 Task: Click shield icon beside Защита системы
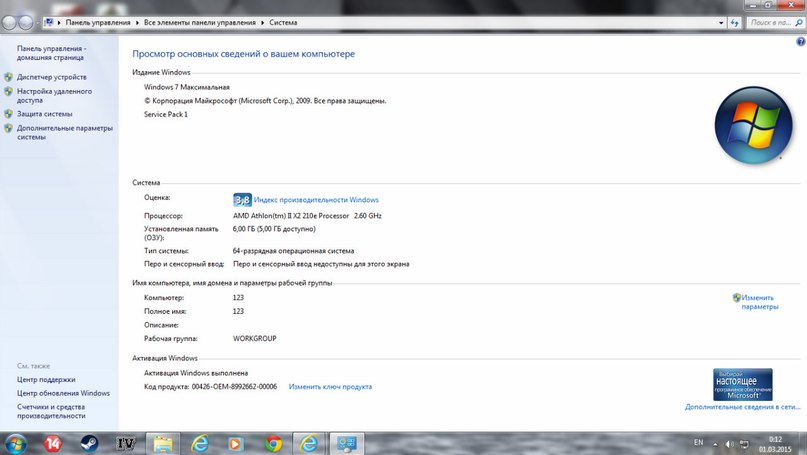tap(8, 114)
